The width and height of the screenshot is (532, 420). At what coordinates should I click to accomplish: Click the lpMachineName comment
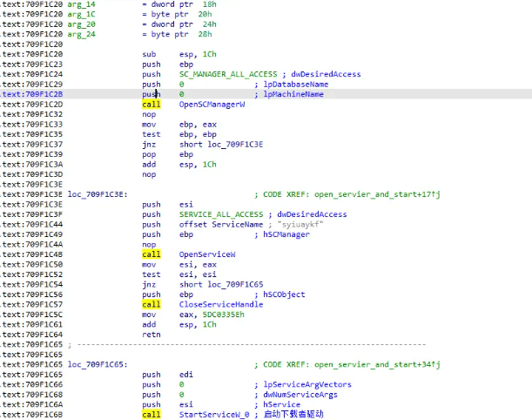[293, 94]
